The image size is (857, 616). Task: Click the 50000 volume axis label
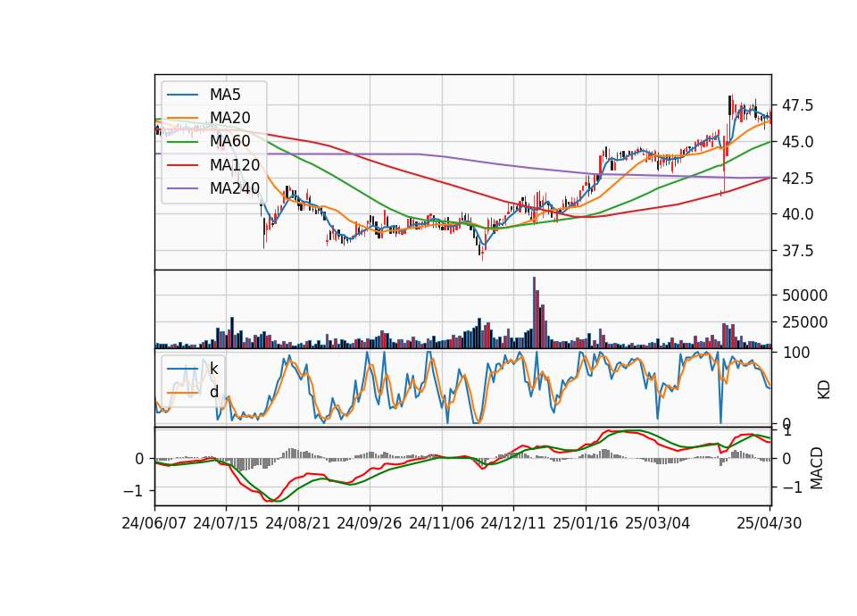pos(804,296)
